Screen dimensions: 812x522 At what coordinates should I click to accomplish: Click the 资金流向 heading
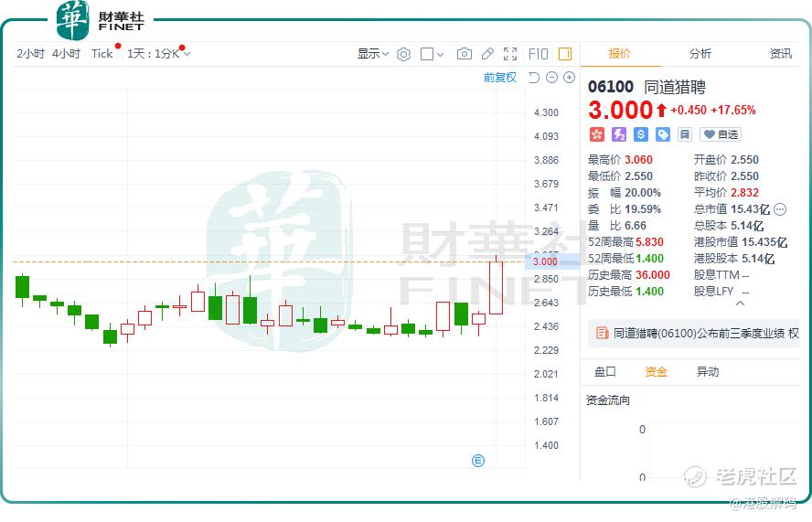608,400
